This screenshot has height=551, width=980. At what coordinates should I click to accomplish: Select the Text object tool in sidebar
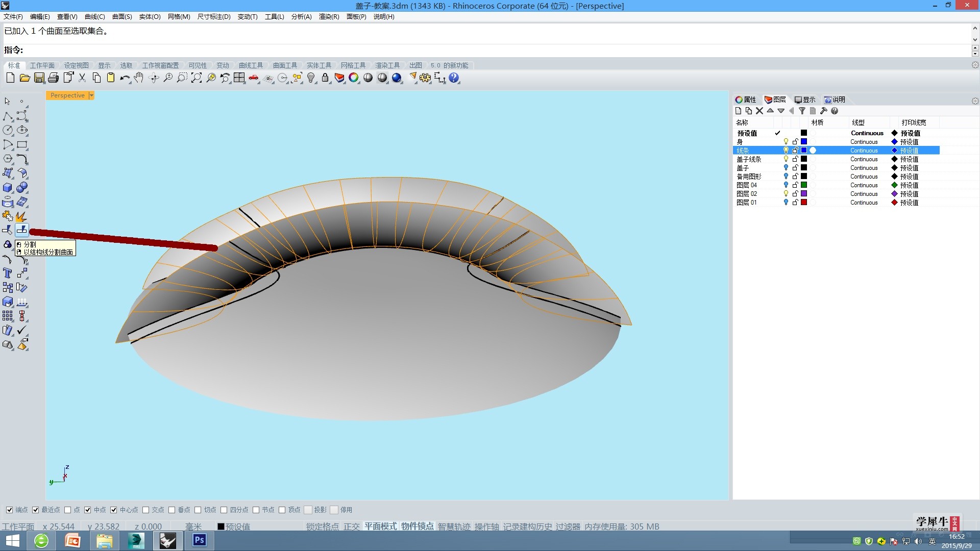pyautogui.click(x=7, y=273)
